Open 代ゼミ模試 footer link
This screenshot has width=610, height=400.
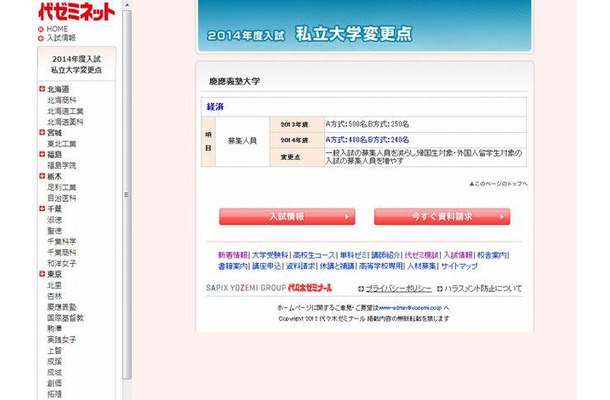pyautogui.click(x=421, y=255)
